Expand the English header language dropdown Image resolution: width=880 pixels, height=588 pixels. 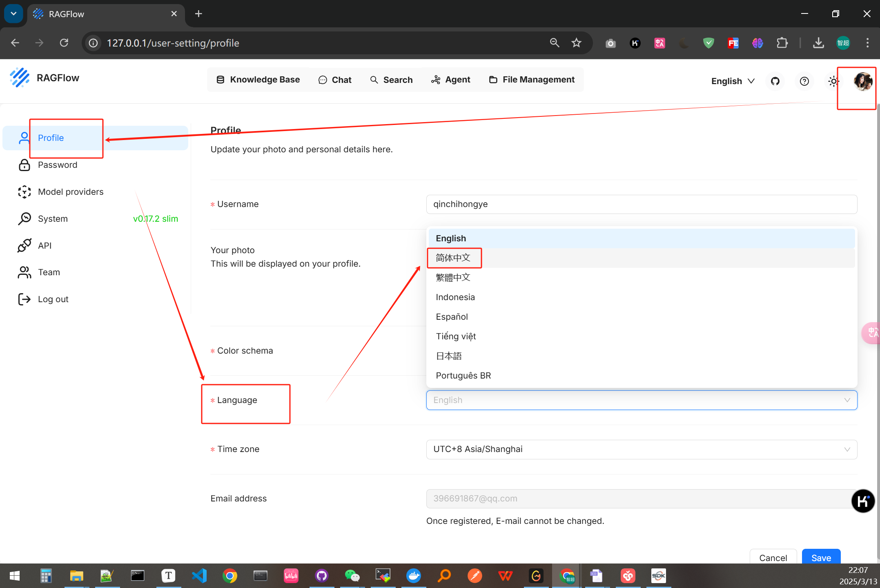[x=733, y=81]
